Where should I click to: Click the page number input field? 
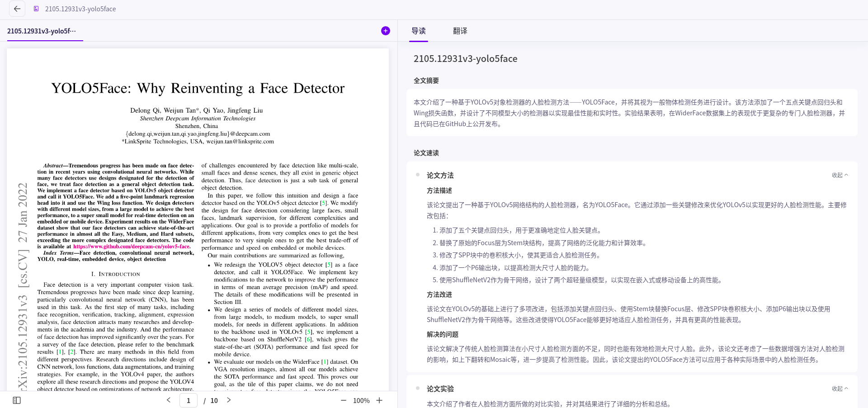(189, 400)
